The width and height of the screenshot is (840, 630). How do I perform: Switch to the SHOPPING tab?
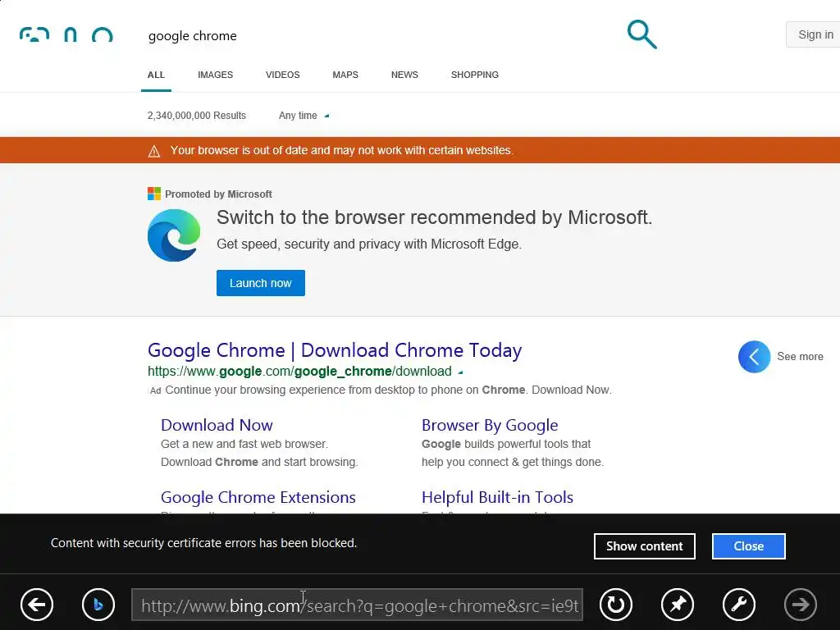click(475, 75)
